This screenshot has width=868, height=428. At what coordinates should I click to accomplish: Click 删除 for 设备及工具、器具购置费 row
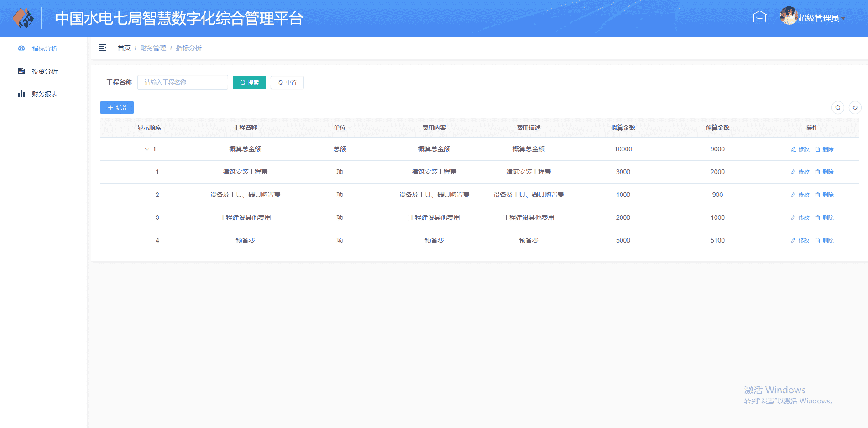click(x=824, y=195)
